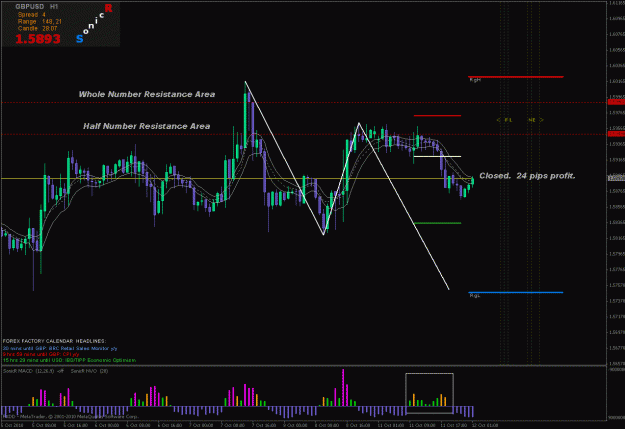The height and width of the screenshot is (429, 625).
Task: Click the Forex Factory Calendar Headlines title
Action: pyautogui.click(x=55, y=341)
